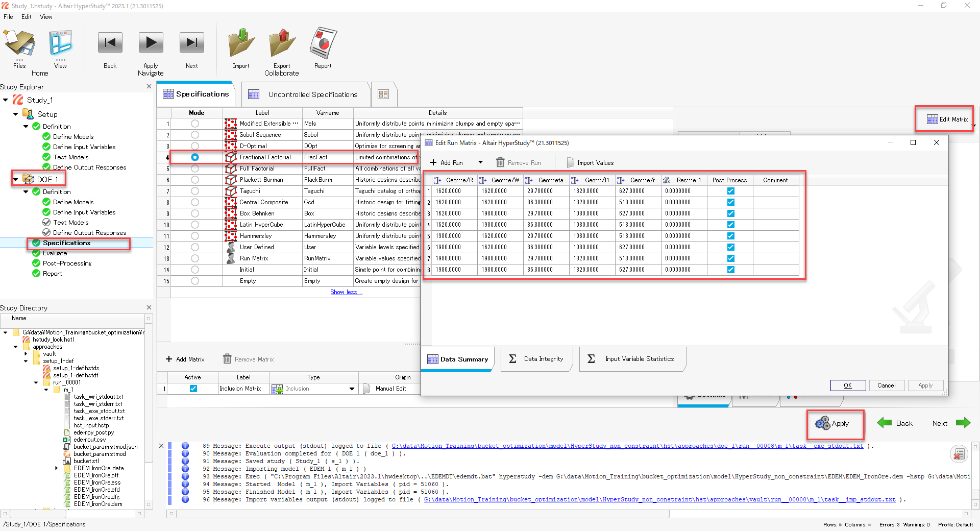Image resolution: width=980 pixels, height=531 pixels.
Task: Open the Files toolbar icon
Action: (x=19, y=43)
